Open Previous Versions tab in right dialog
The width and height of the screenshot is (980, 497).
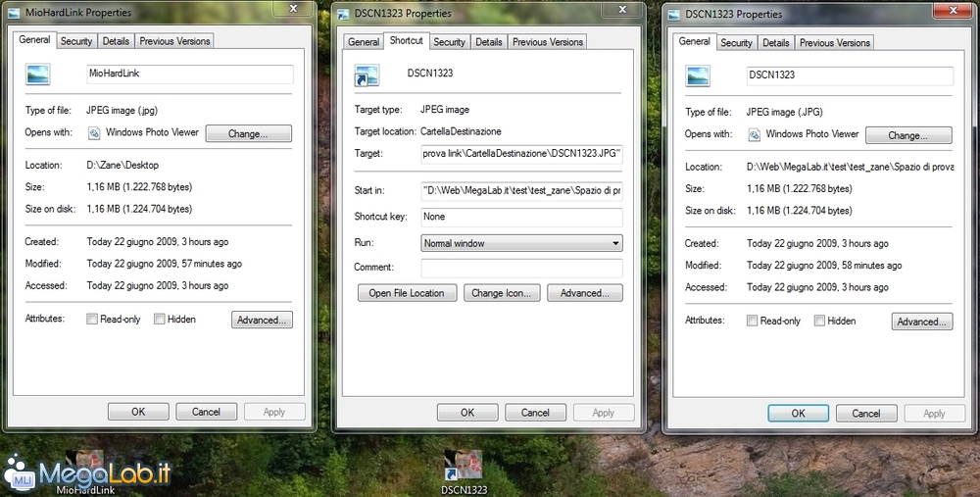tap(834, 43)
